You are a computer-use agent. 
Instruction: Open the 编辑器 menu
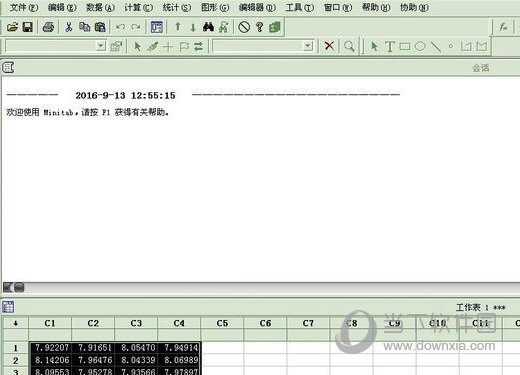(257, 7)
